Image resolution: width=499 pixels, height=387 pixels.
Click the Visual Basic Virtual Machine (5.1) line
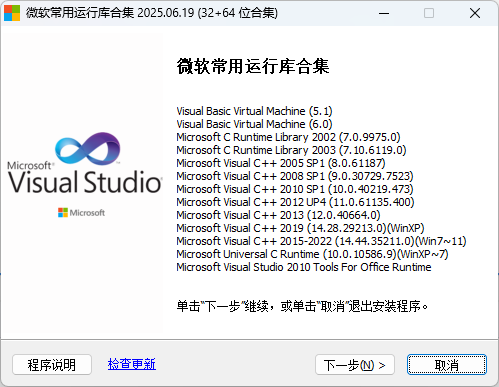click(x=254, y=111)
